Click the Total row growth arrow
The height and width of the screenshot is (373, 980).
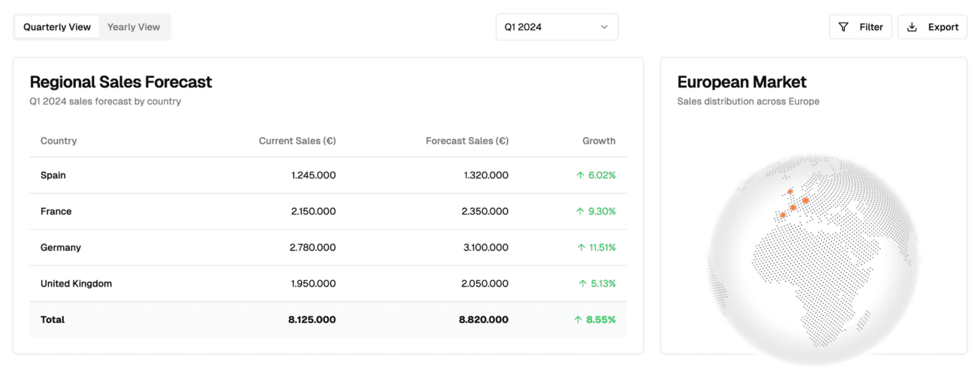tap(578, 319)
